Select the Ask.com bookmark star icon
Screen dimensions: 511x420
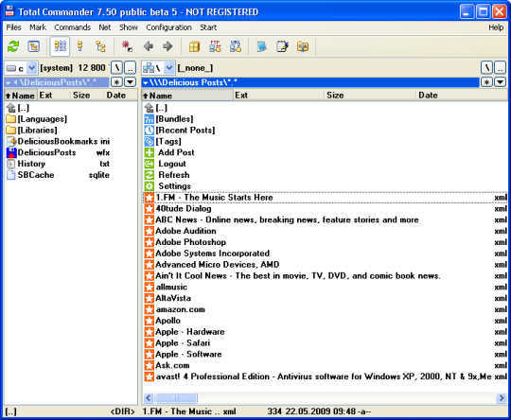(149, 365)
